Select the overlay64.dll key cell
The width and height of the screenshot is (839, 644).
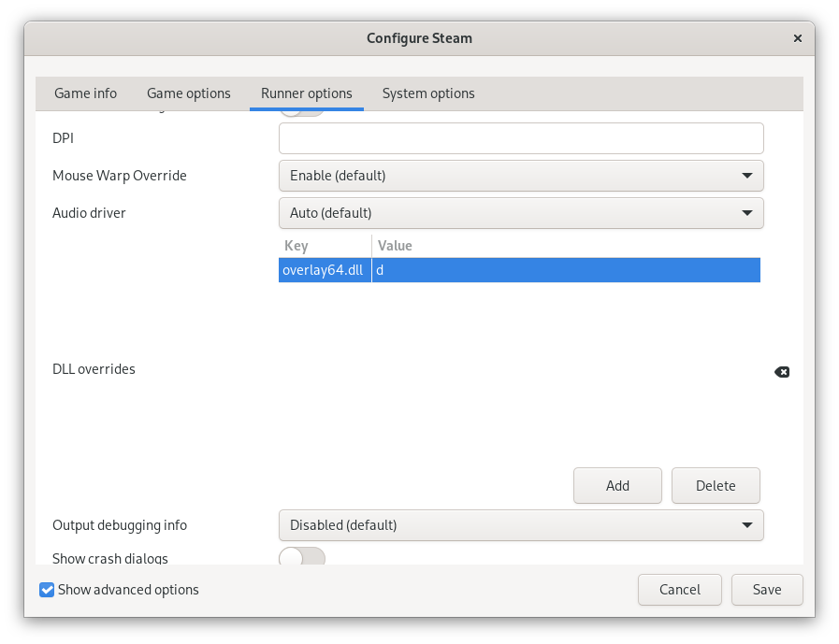pos(325,270)
